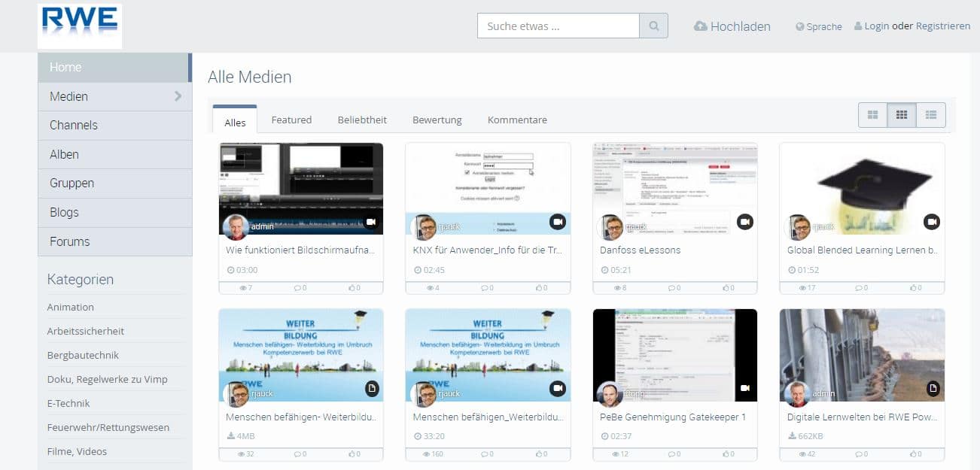The width and height of the screenshot is (980, 470).
Task: Switch to small grid view
Action: (901, 115)
